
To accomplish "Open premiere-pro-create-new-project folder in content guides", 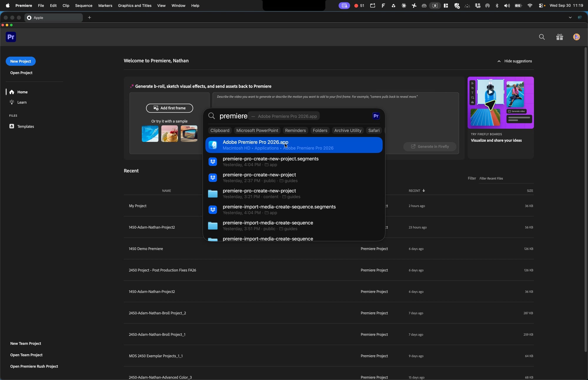I will point(294,193).
